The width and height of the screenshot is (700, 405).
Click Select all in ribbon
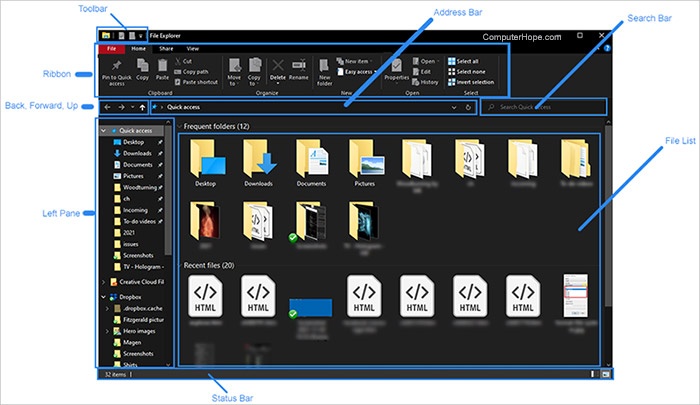click(463, 61)
